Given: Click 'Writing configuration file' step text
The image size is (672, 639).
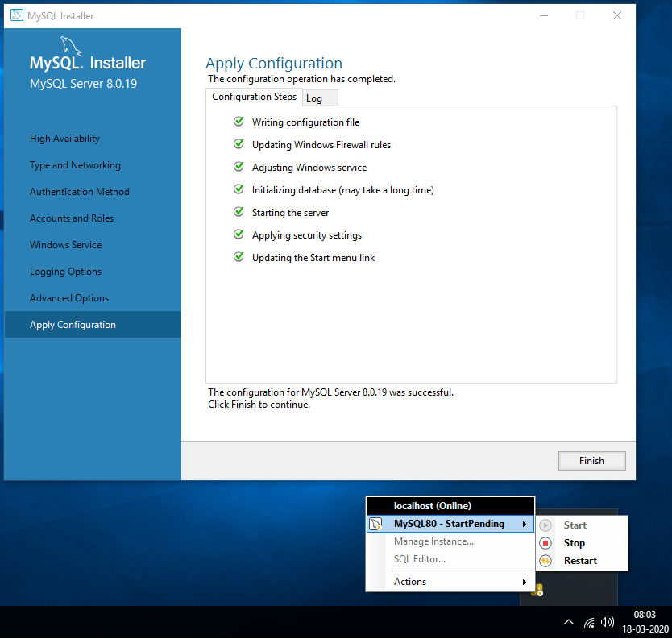Looking at the screenshot, I should [x=305, y=122].
